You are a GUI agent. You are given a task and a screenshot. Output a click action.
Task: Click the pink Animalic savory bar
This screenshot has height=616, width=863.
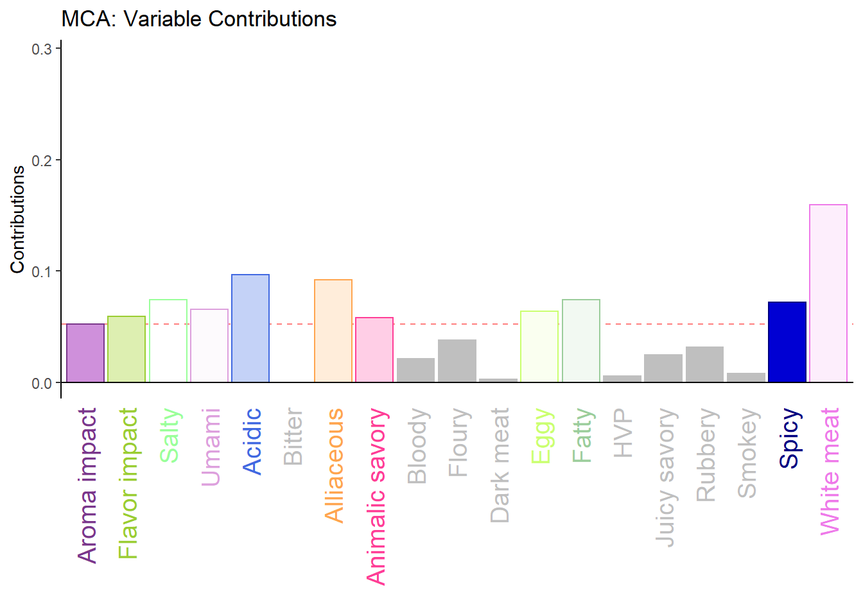(x=374, y=350)
